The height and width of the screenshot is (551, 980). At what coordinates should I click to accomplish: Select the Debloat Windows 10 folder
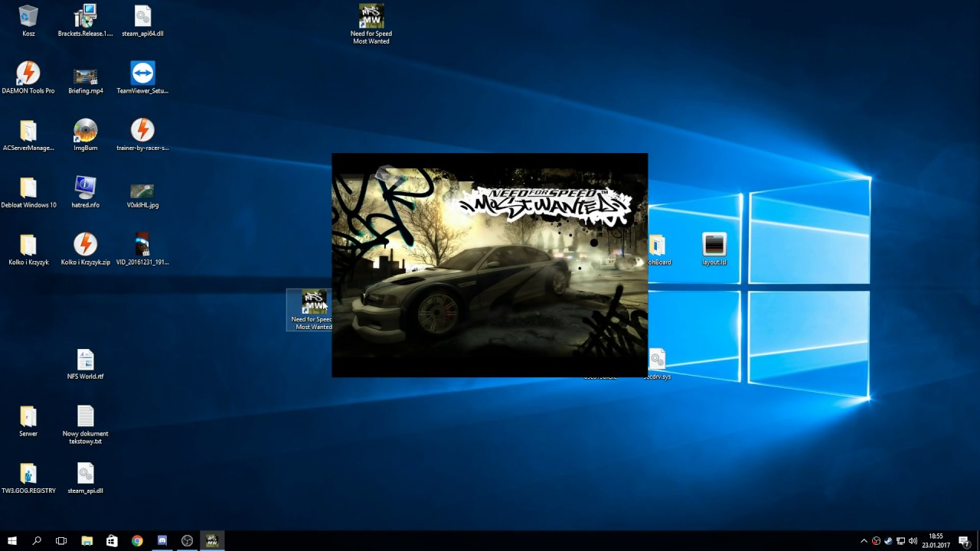coord(28,191)
